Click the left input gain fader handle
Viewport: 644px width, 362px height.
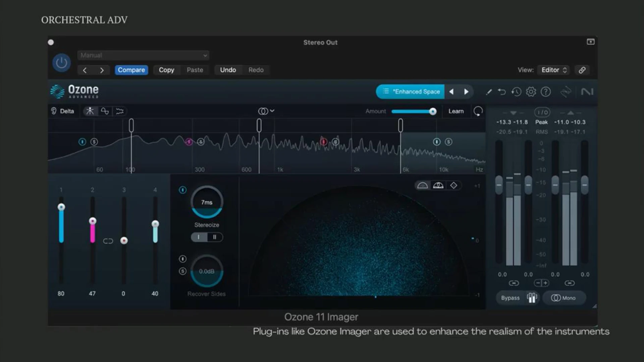(x=499, y=185)
